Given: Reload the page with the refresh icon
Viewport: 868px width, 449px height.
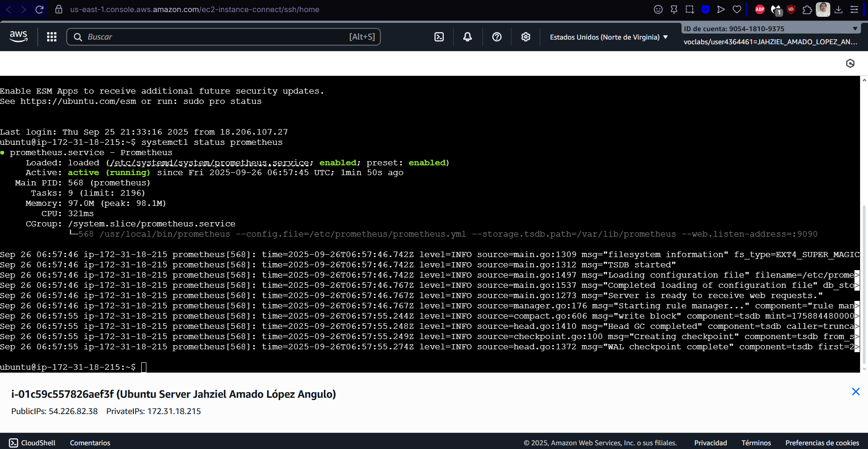Looking at the screenshot, I should click(40, 9).
